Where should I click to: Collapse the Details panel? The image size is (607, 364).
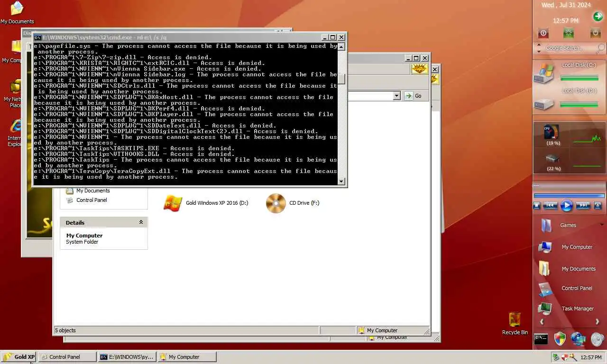141,222
